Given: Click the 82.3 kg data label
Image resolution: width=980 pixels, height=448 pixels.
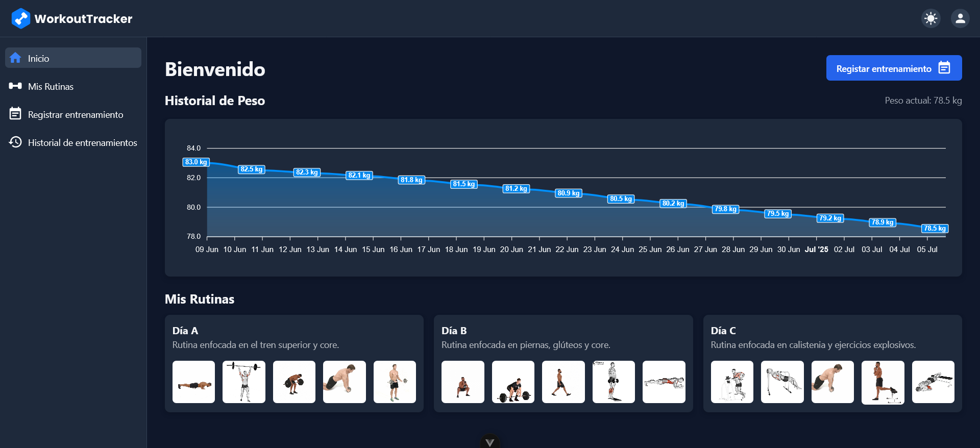Looking at the screenshot, I should (307, 172).
